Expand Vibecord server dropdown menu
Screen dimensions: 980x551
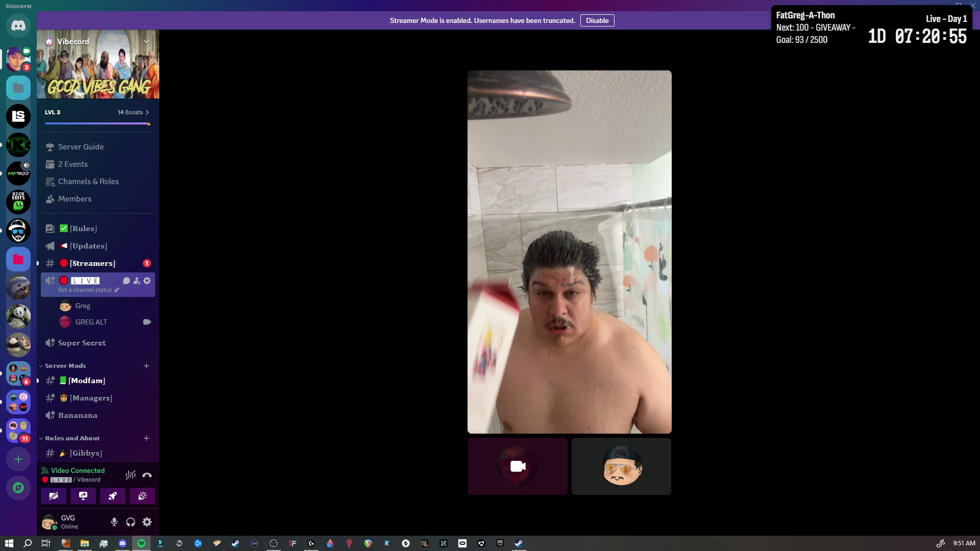pyautogui.click(x=146, y=42)
